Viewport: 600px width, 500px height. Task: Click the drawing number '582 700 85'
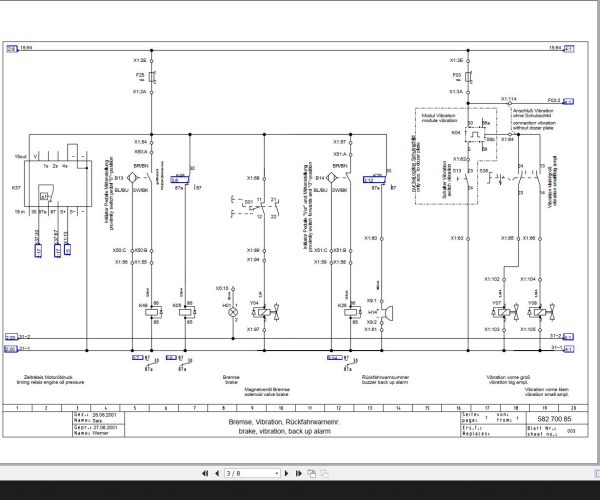pos(554,419)
